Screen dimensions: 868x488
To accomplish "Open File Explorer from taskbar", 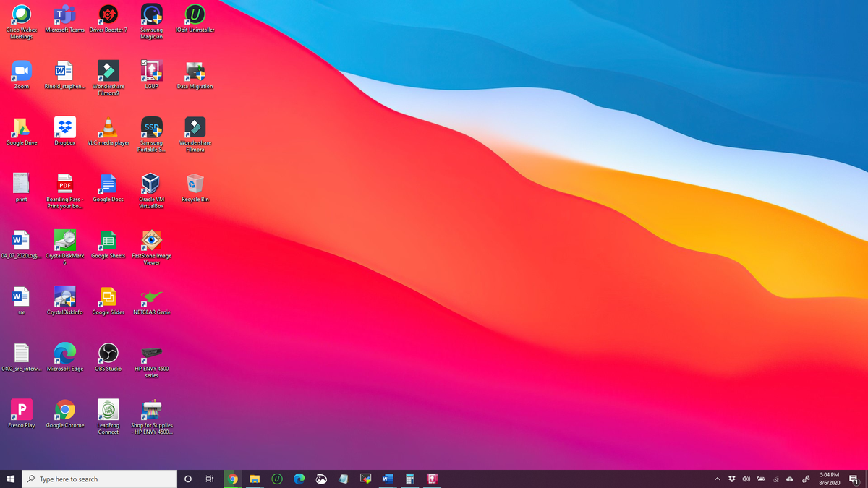I will coord(255,479).
